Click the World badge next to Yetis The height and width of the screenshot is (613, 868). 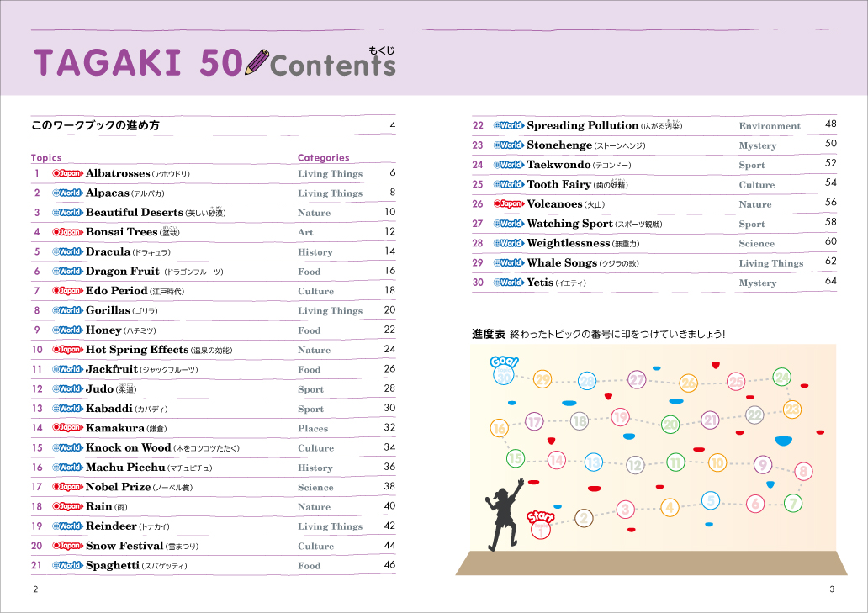[x=509, y=283]
